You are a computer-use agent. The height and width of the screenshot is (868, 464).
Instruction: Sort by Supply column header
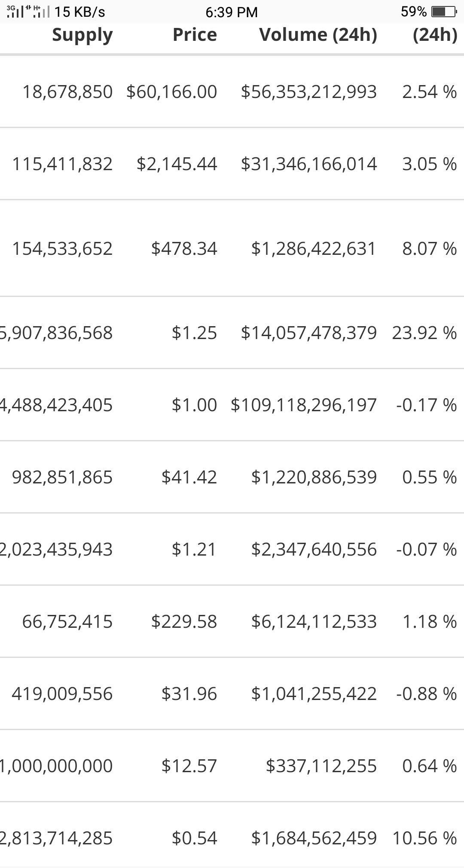click(82, 35)
